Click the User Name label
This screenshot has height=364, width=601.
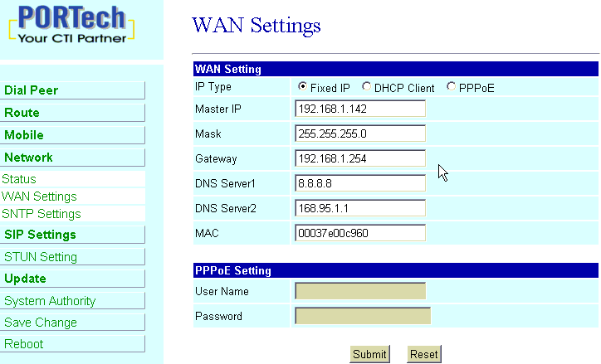pyautogui.click(x=222, y=291)
